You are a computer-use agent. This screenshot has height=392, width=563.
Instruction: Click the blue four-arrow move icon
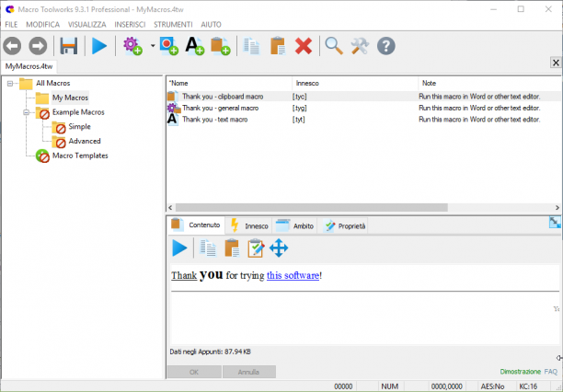(x=279, y=248)
